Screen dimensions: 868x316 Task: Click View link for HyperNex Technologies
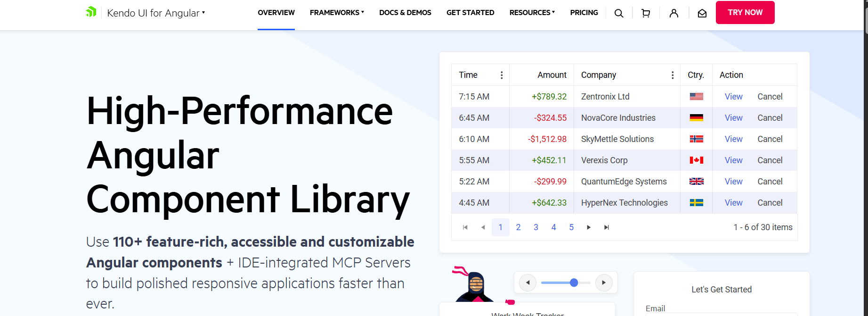[733, 203]
